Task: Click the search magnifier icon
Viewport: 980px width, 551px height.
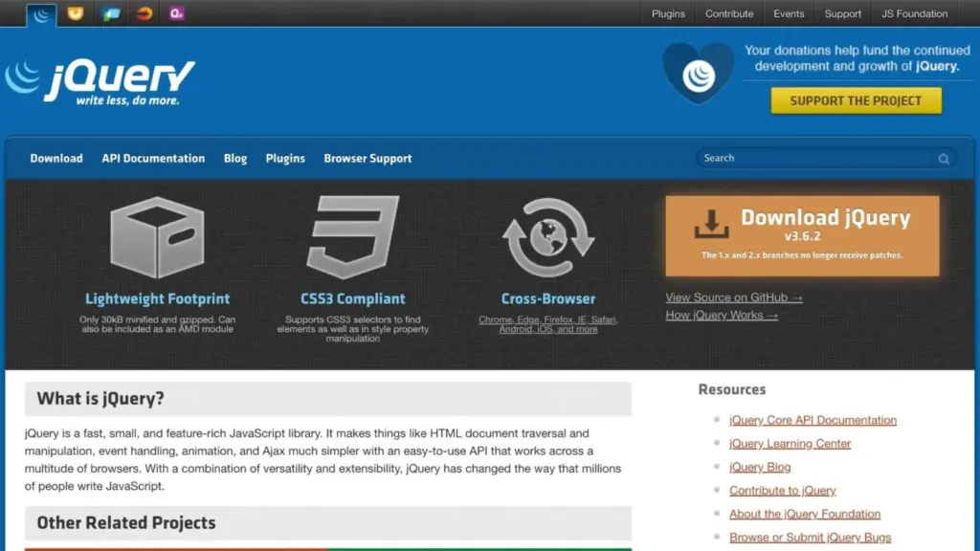Action: click(x=944, y=159)
